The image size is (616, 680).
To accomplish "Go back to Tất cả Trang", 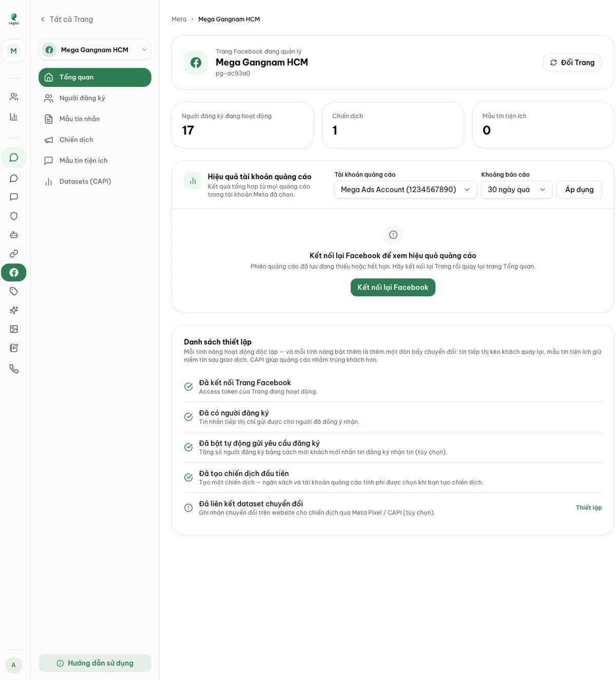I will [x=67, y=19].
